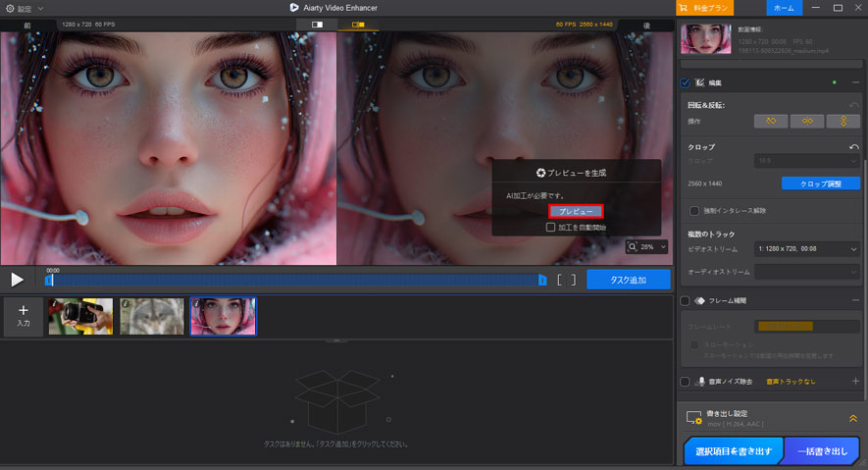Click the 後 after label tab
The height and width of the screenshot is (470, 868).
point(646,26)
